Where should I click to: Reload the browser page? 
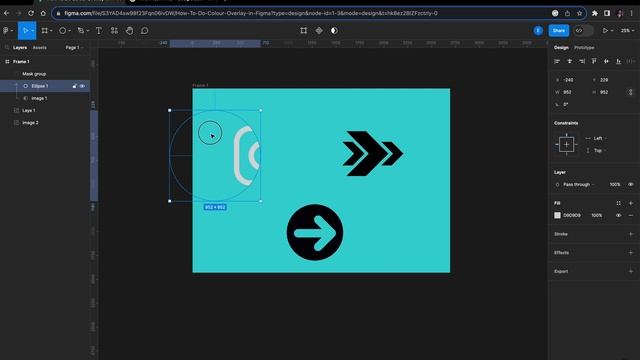click(31, 13)
